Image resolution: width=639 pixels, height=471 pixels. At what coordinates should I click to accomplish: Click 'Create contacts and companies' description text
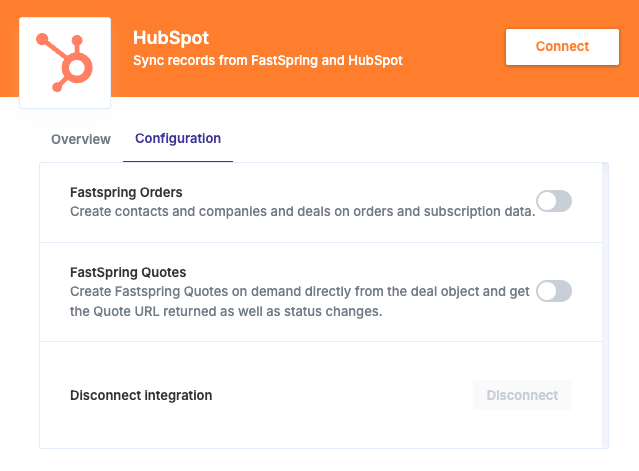(x=303, y=211)
